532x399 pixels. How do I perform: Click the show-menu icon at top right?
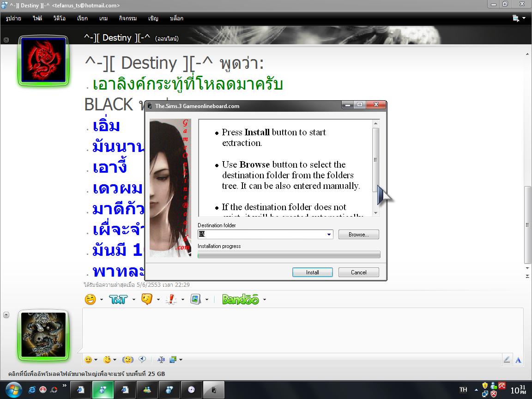(516, 18)
